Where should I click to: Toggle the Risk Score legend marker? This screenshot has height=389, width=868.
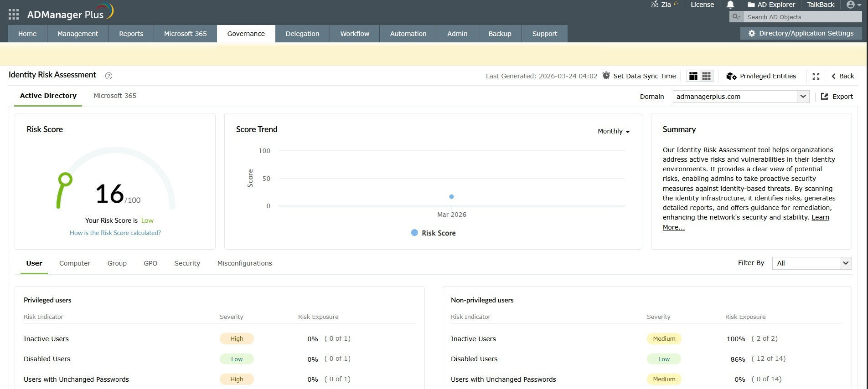coord(414,233)
